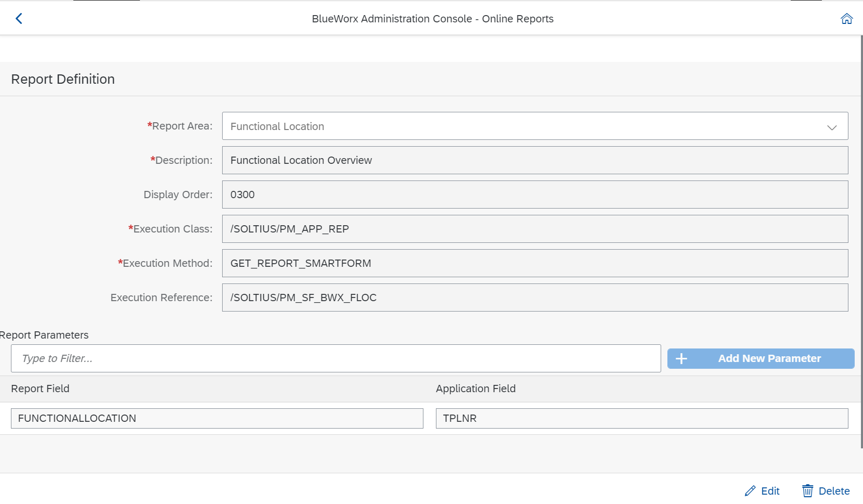Screen dimensions: 863x504
Task: Click the plus icon on Add New Parameter
Action: [681, 358]
